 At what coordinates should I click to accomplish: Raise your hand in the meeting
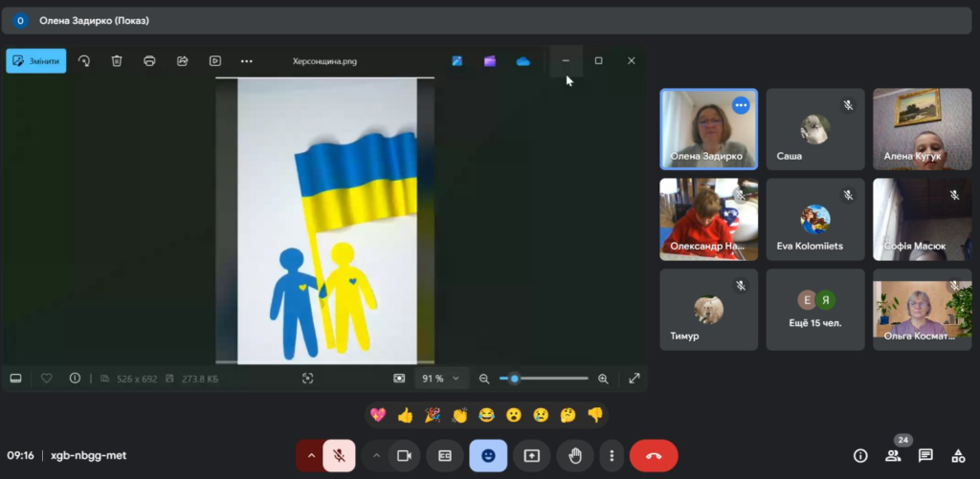tap(575, 456)
